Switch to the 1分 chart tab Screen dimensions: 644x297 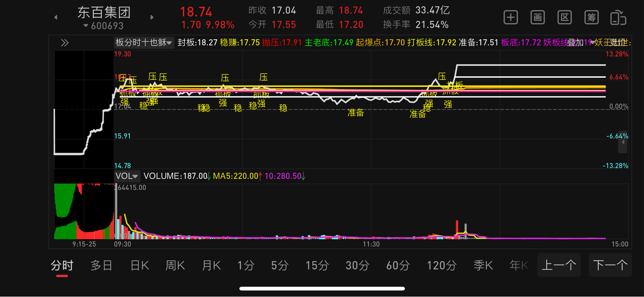click(246, 265)
